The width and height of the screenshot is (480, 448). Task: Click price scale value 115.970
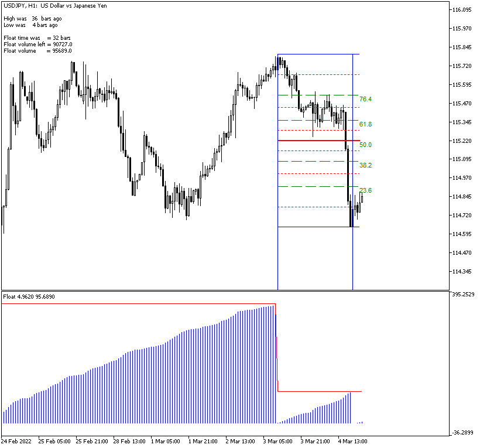[x=462, y=29]
